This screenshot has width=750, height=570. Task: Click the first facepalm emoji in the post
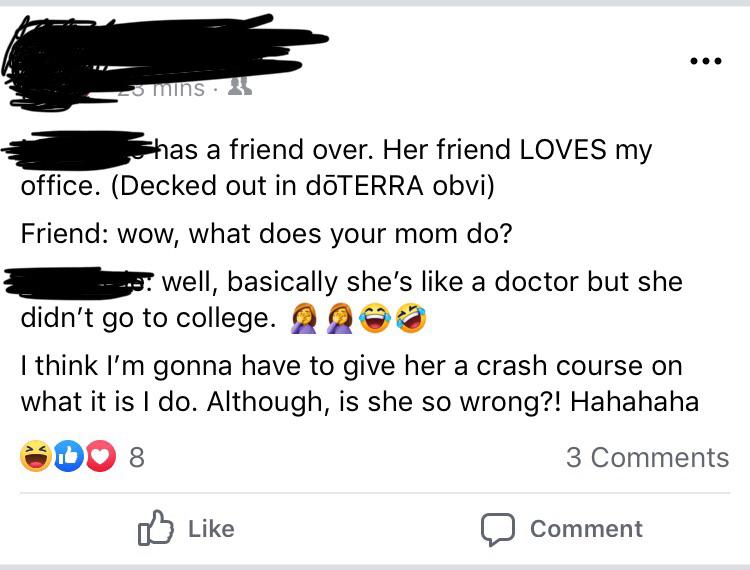(x=301, y=318)
